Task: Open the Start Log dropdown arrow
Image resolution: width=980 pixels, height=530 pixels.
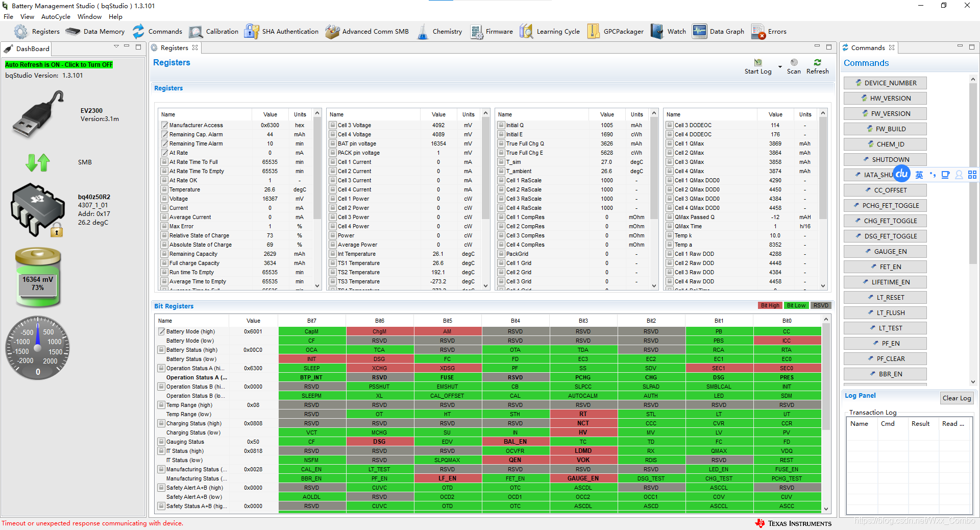Action: point(779,67)
